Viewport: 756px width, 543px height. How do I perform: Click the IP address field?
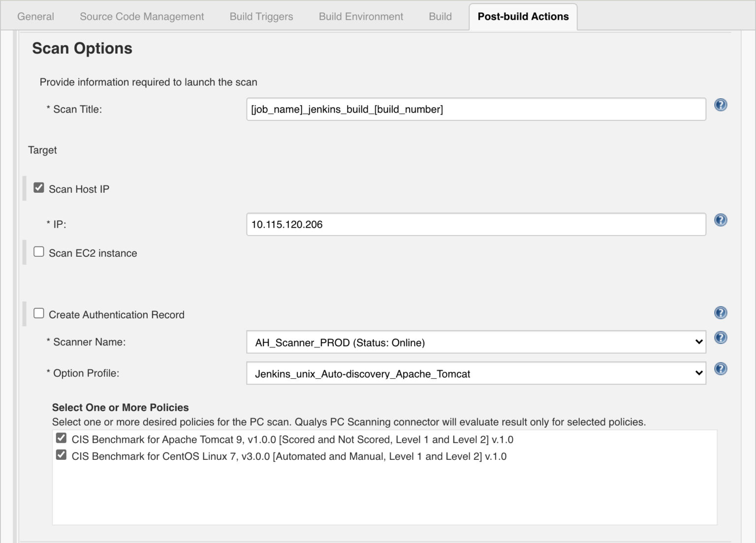[x=475, y=224]
